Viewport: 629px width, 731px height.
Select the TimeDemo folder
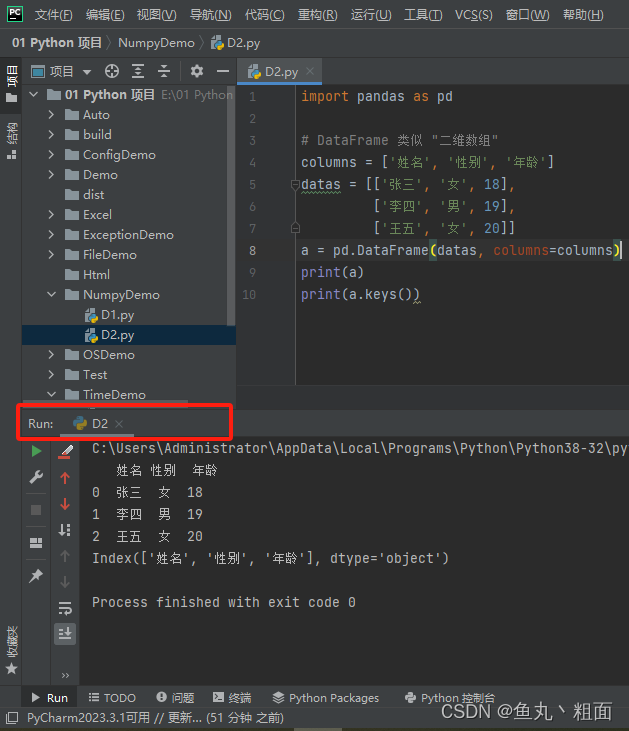pyautogui.click(x=105, y=394)
